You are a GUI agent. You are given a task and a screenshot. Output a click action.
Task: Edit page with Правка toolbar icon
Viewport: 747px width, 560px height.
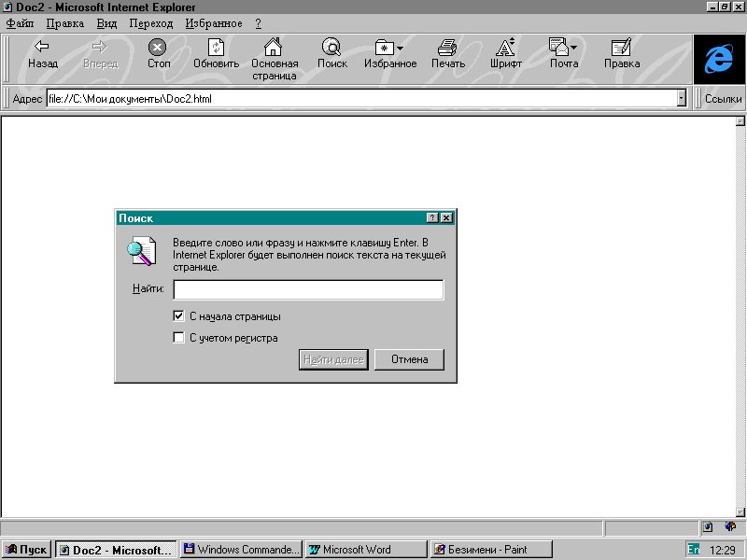pyautogui.click(x=622, y=54)
